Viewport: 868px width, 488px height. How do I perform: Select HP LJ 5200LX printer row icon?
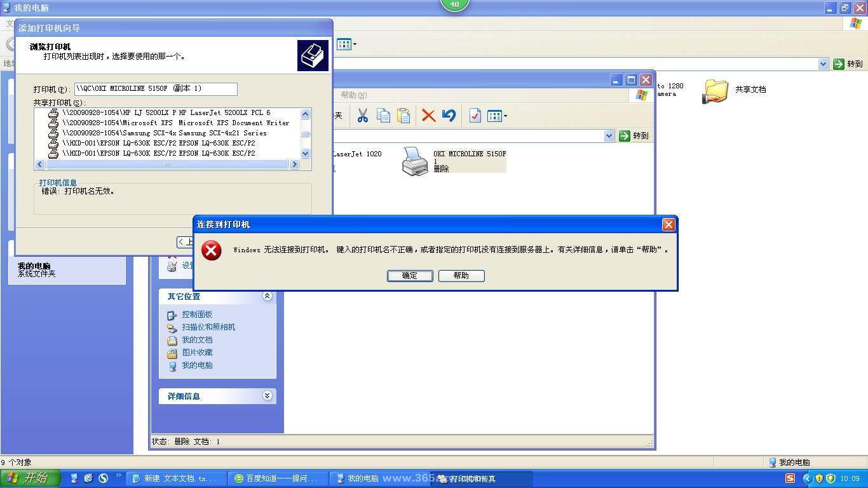pyautogui.click(x=54, y=113)
